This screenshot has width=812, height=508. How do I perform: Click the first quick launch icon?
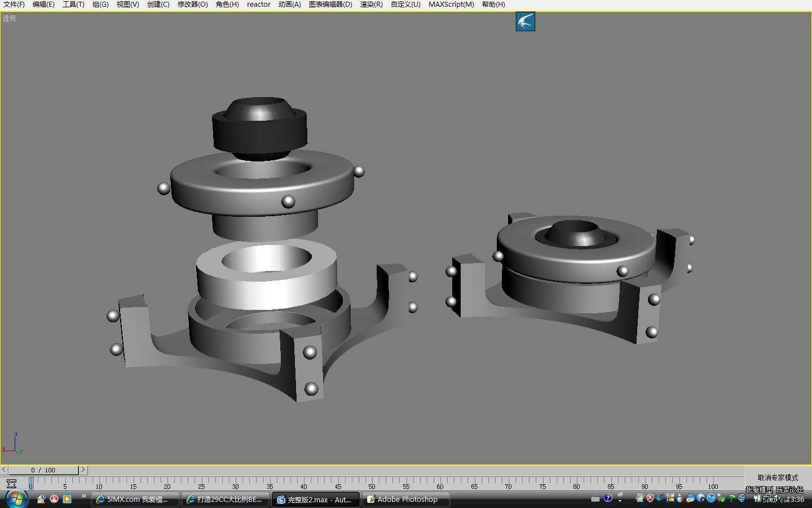41,499
